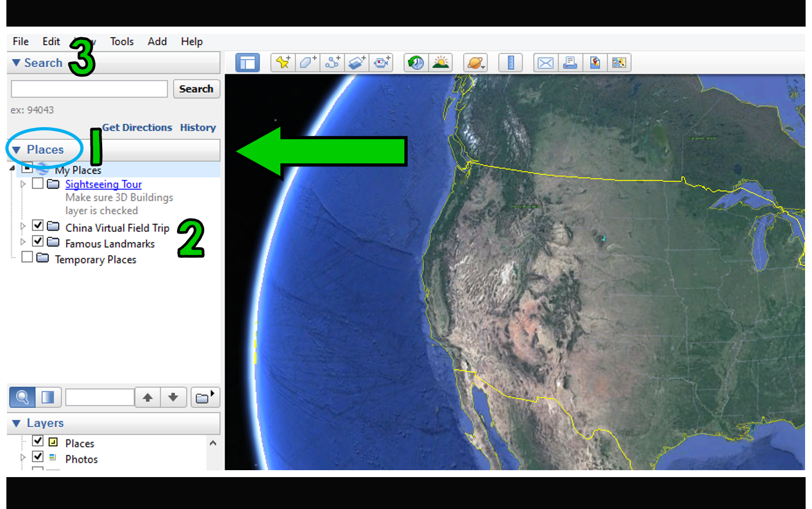
Task: Select the Add Polygon tool
Action: tap(307, 62)
